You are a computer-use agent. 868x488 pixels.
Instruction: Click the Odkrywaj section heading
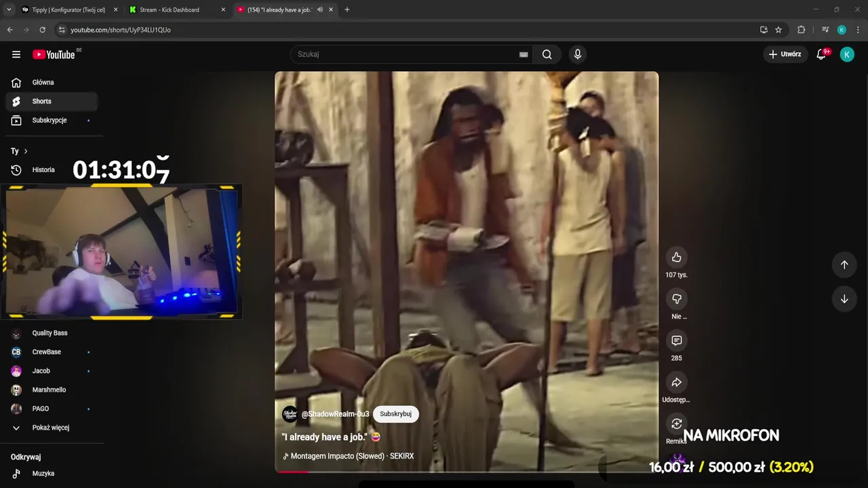26,457
